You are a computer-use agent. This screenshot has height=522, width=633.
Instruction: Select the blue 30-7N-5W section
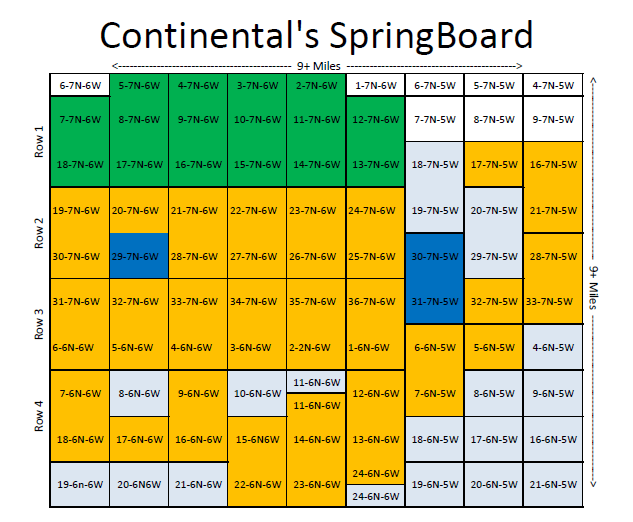435,256
